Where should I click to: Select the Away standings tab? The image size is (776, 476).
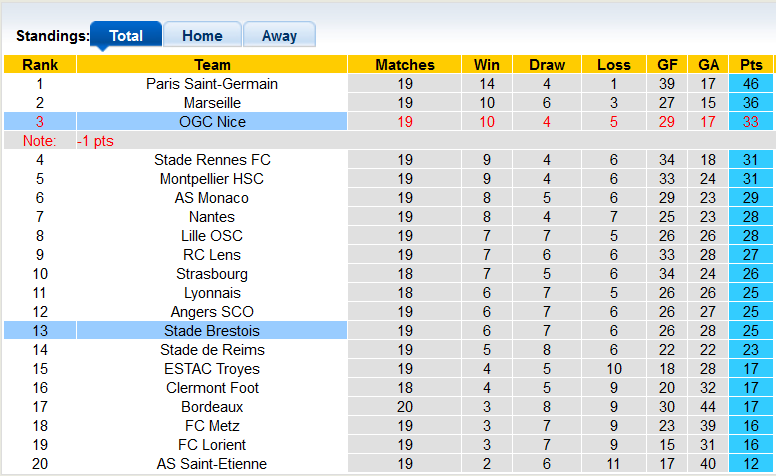pos(279,36)
